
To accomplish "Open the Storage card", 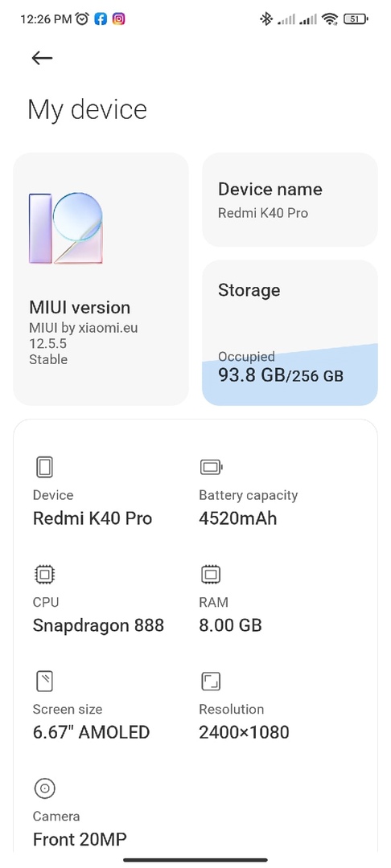I will 290,333.
